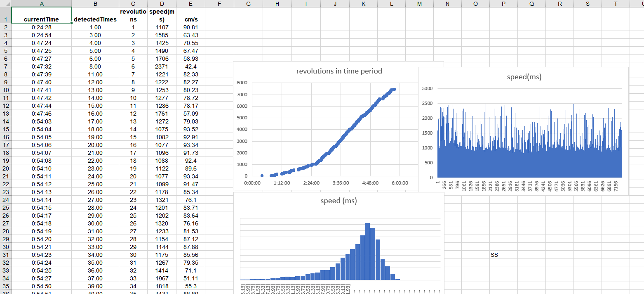Select the cell containing SS

pos(503,255)
